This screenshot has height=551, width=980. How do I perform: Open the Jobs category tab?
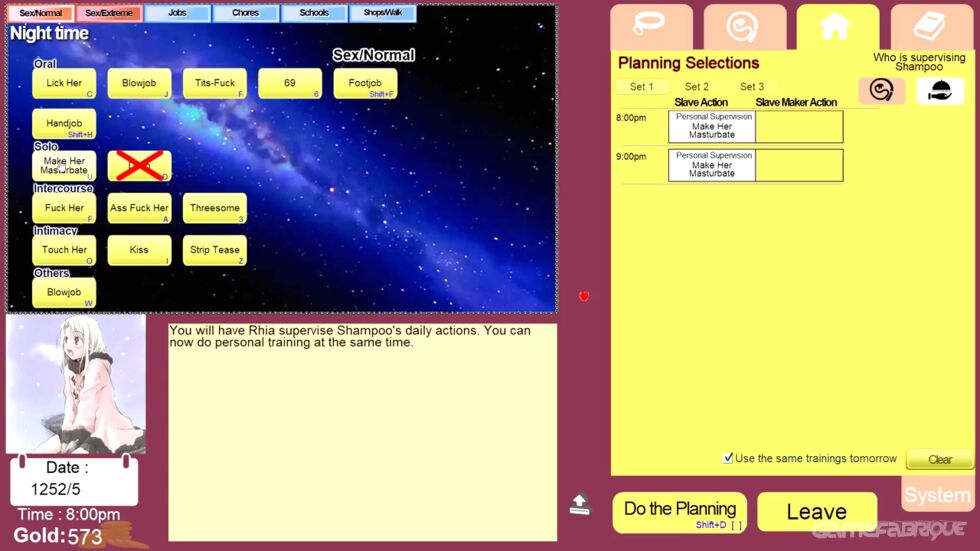click(177, 14)
